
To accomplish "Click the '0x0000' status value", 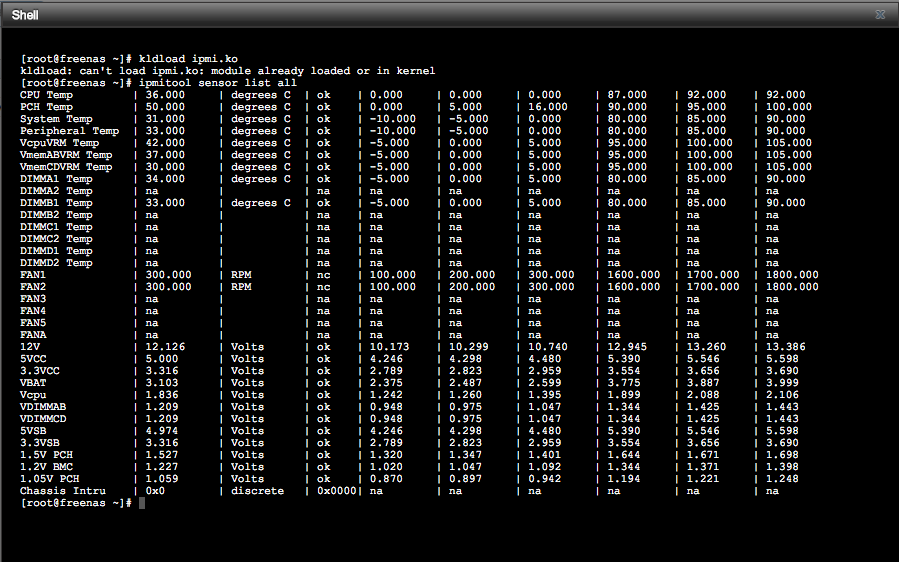I will tap(337, 492).
